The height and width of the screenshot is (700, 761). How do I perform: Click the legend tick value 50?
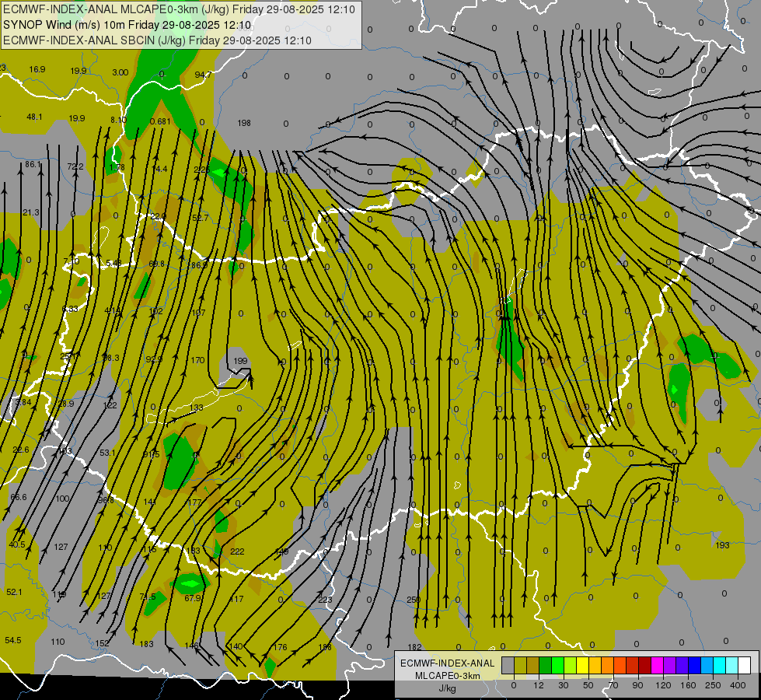point(588,685)
